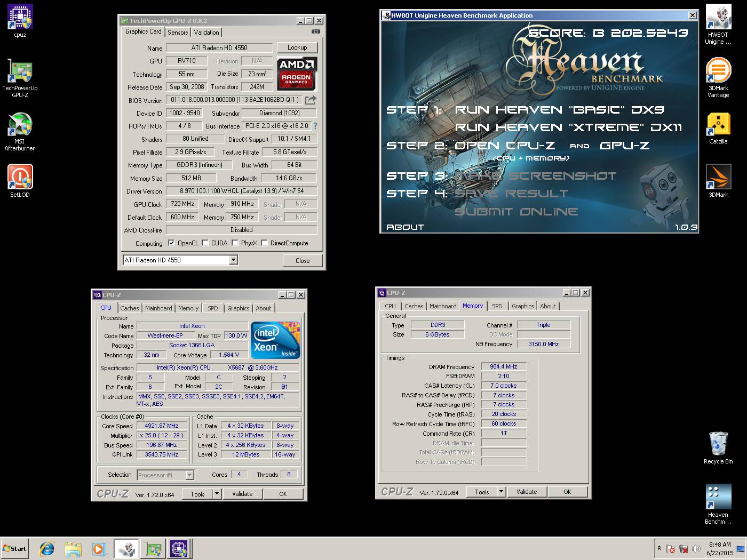Open the SetLOD desktop icon
747x560 pixels.
pos(20,180)
